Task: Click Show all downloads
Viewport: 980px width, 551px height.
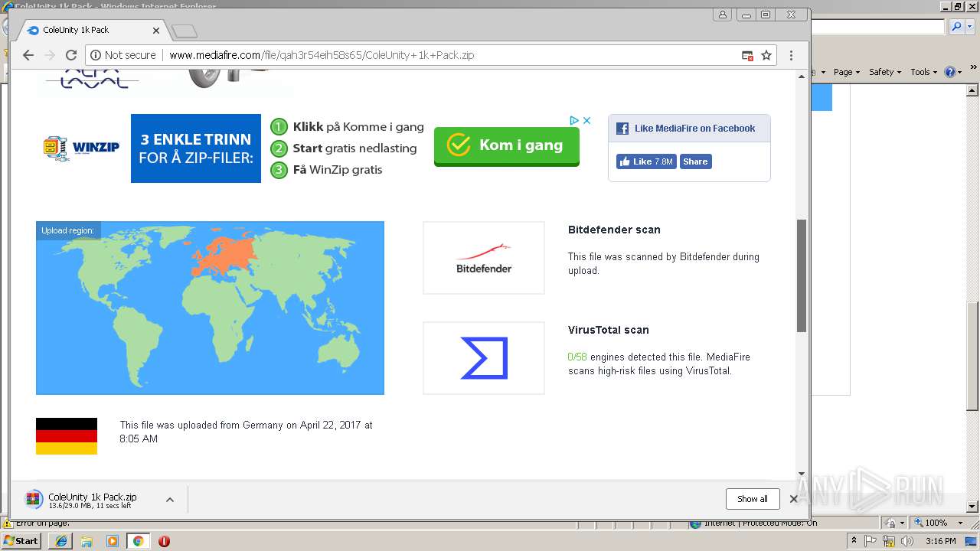Action: point(753,499)
